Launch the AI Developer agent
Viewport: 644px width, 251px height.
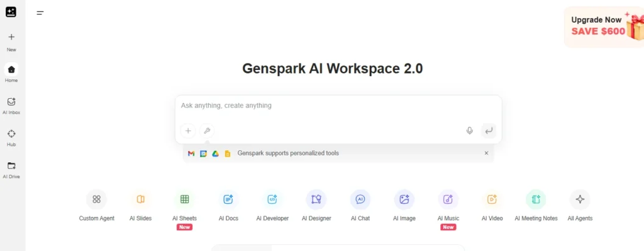point(272,199)
